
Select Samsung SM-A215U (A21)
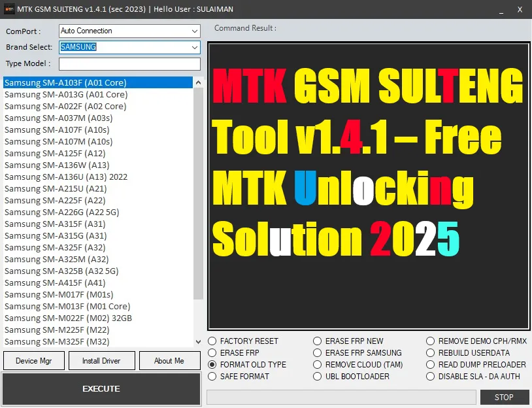click(x=98, y=189)
